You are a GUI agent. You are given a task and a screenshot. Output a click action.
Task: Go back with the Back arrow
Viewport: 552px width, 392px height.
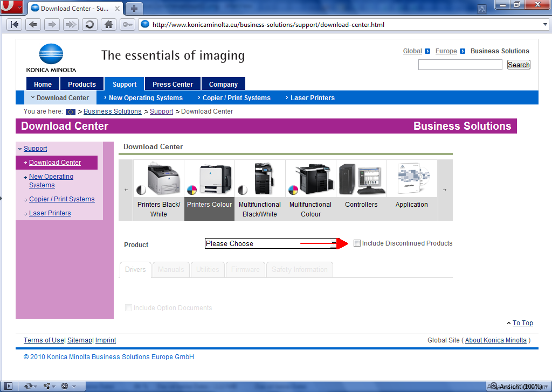tap(33, 25)
